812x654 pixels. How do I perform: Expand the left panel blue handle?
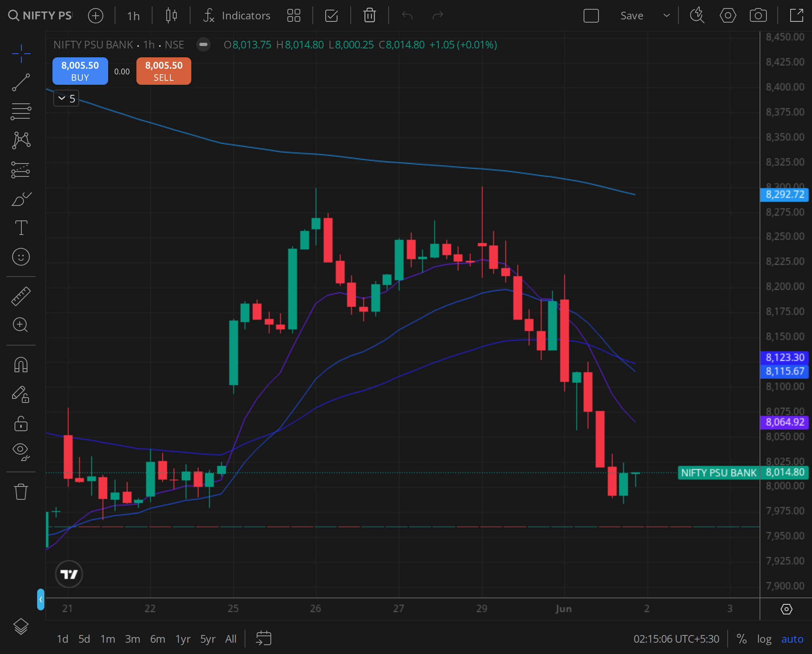[x=41, y=599]
